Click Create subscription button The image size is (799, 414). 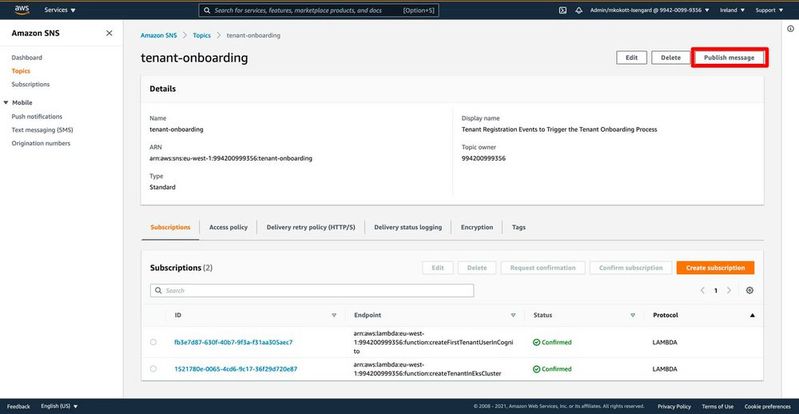click(715, 268)
